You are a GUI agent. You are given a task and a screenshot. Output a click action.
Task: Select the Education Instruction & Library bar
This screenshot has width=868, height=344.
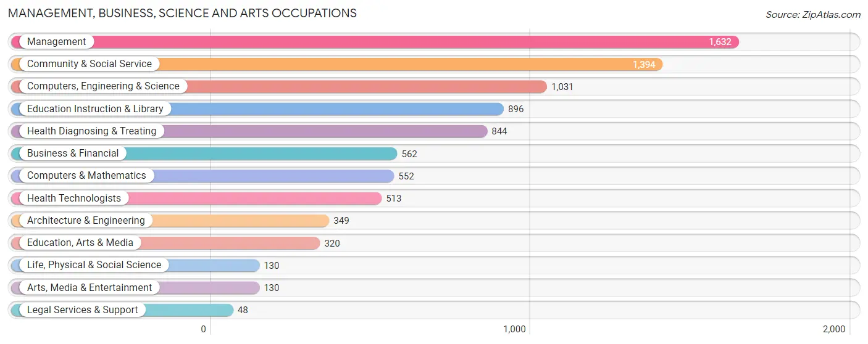(x=257, y=109)
